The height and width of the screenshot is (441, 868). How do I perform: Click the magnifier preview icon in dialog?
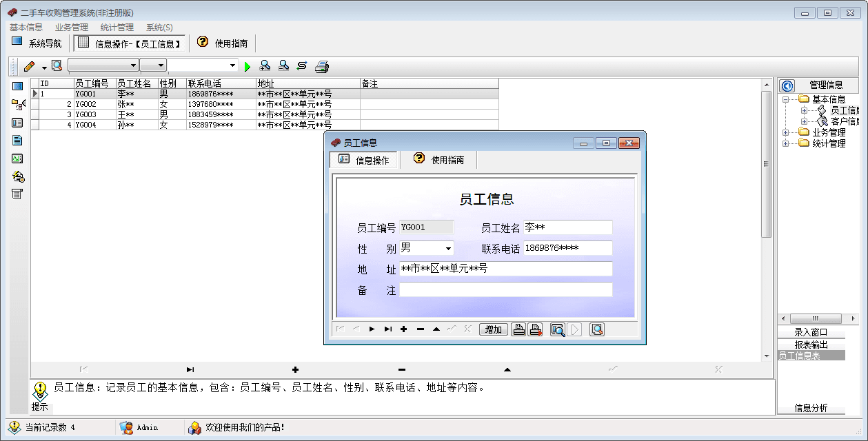[x=558, y=329]
